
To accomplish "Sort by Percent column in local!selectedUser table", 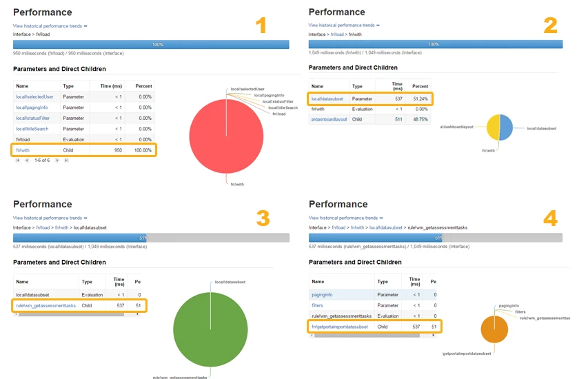I will tap(143, 86).
